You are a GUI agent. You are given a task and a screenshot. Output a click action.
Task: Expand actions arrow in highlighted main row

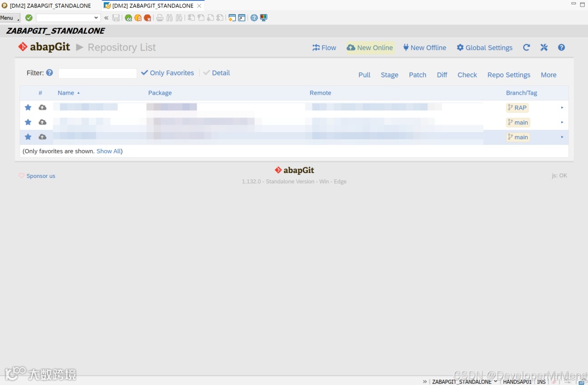(x=562, y=137)
